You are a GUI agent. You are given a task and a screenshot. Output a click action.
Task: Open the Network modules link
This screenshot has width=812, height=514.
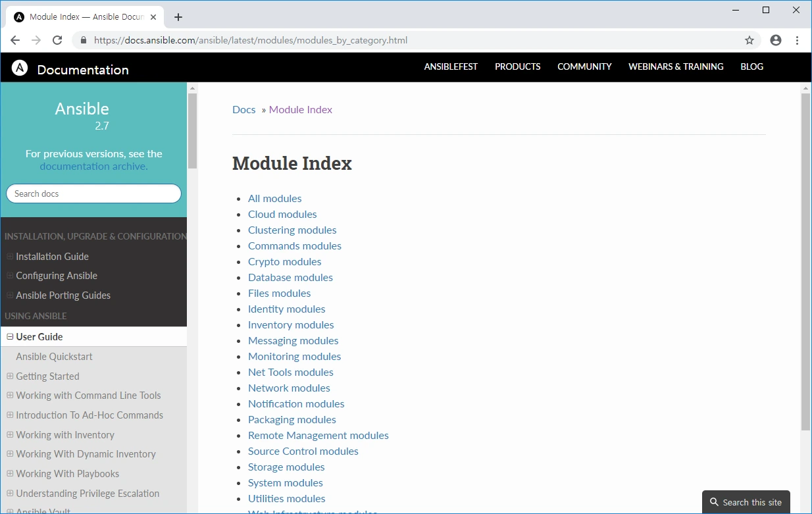click(x=289, y=388)
